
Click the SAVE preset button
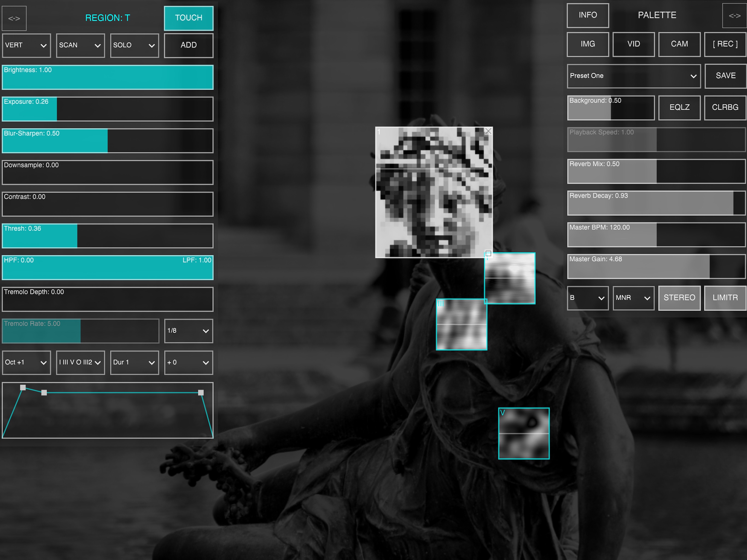(x=724, y=75)
